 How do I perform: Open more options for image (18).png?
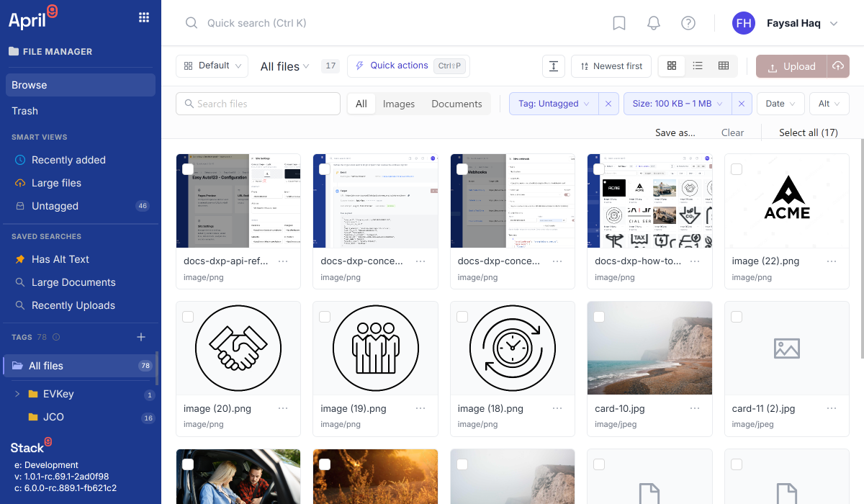(x=558, y=408)
